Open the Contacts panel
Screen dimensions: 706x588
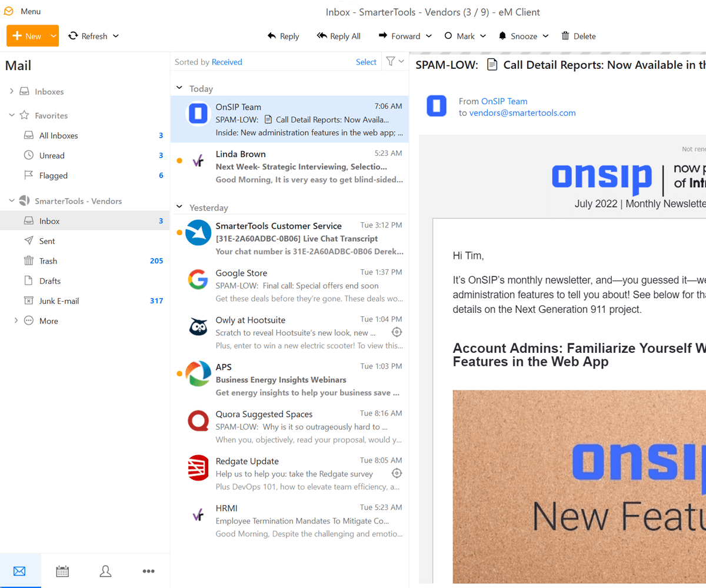point(105,570)
